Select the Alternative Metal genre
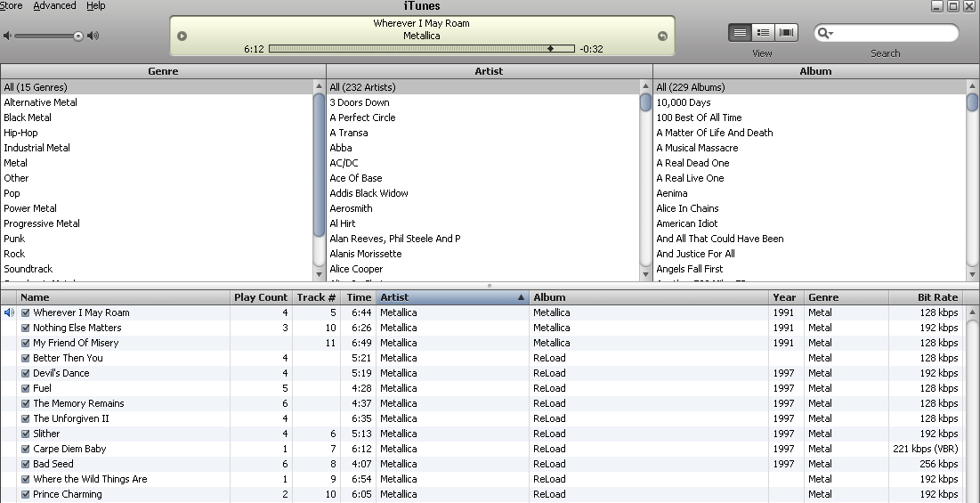The image size is (980, 503). pyautogui.click(x=157, y=102)
